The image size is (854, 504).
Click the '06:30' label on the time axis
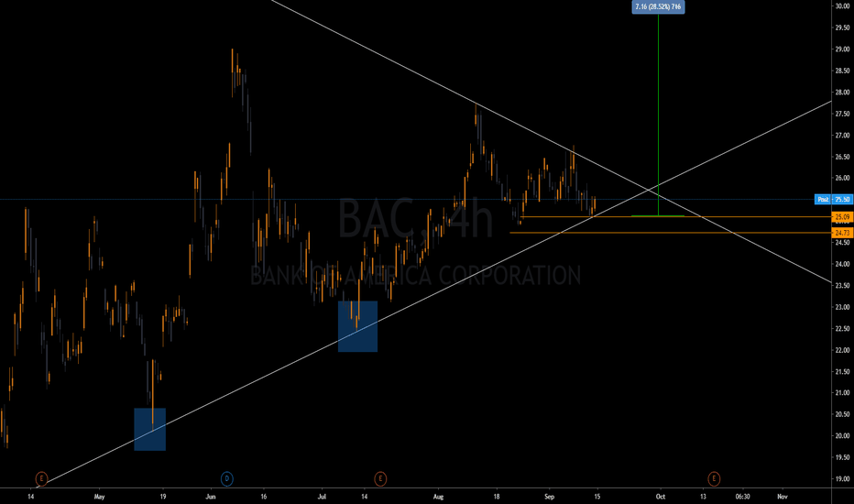tap(742, 497)
